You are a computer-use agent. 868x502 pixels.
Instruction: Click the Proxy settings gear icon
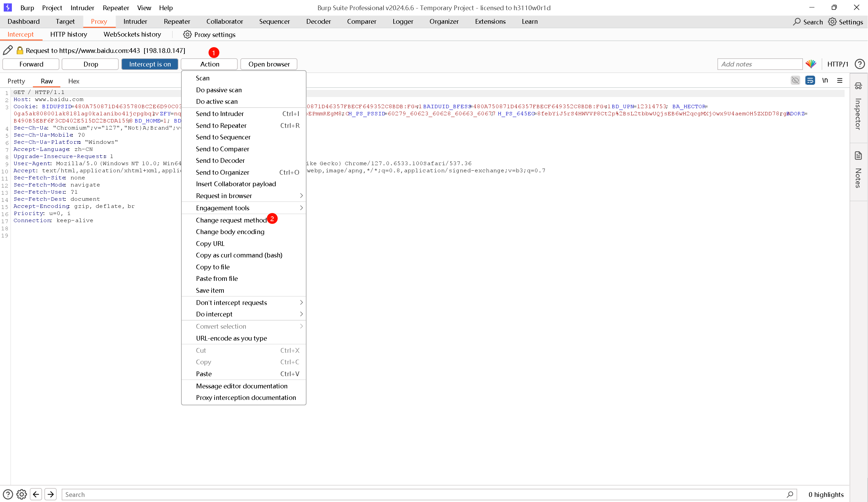pos(187,35)
